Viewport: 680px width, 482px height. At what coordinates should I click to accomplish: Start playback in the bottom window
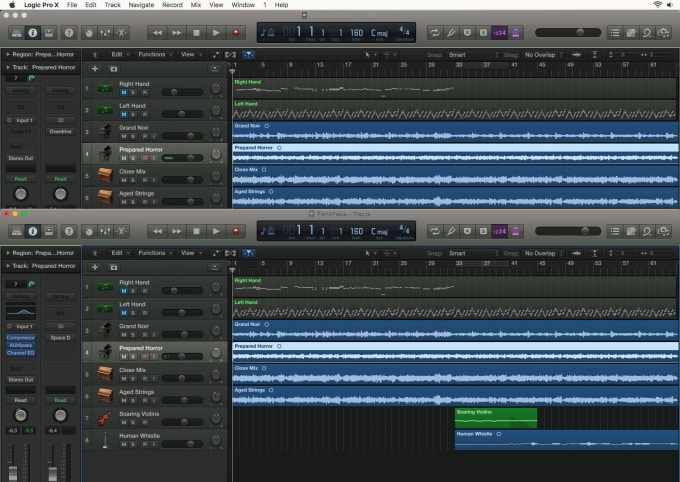pyautogui.click(x=216, y=231)
